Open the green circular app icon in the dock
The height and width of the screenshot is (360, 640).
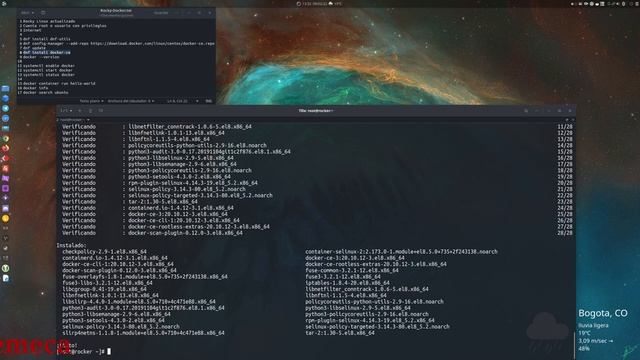point(5,268)
